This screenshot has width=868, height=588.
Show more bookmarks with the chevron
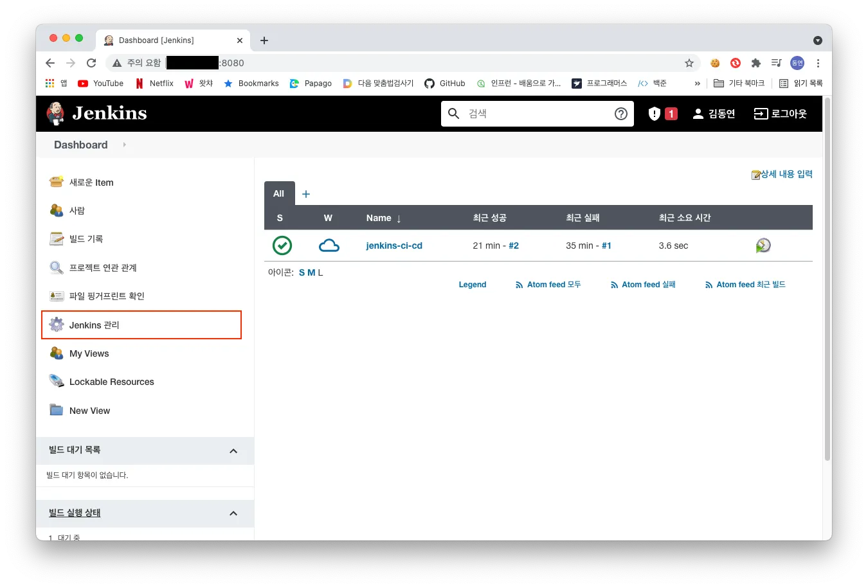pyautogui.click(x=698, y=84)
